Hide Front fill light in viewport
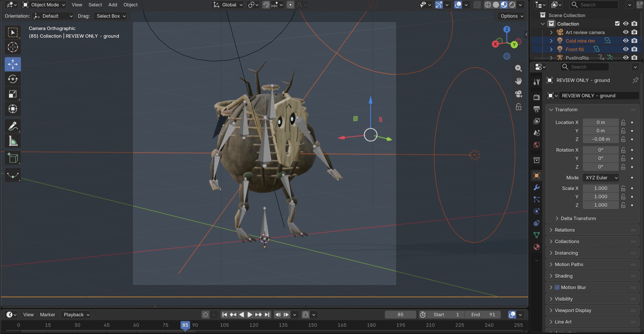This screenshot has height=334, width=644. [626, 49]
